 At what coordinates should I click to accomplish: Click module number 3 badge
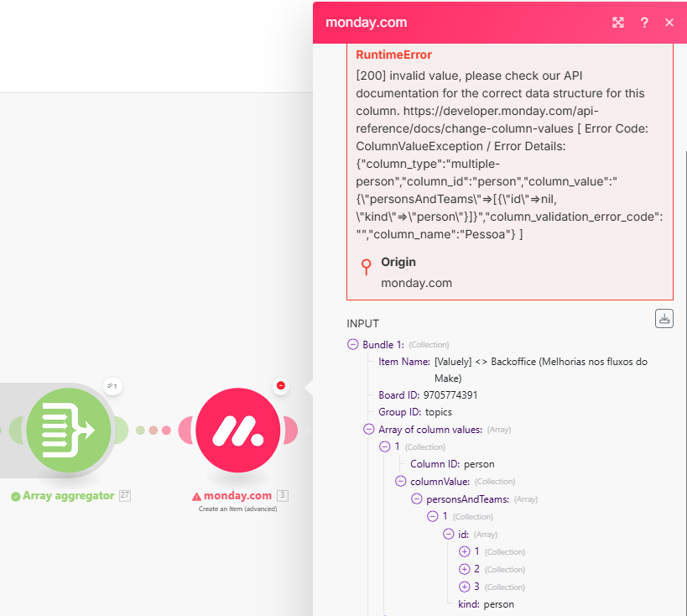coord(283,495)
